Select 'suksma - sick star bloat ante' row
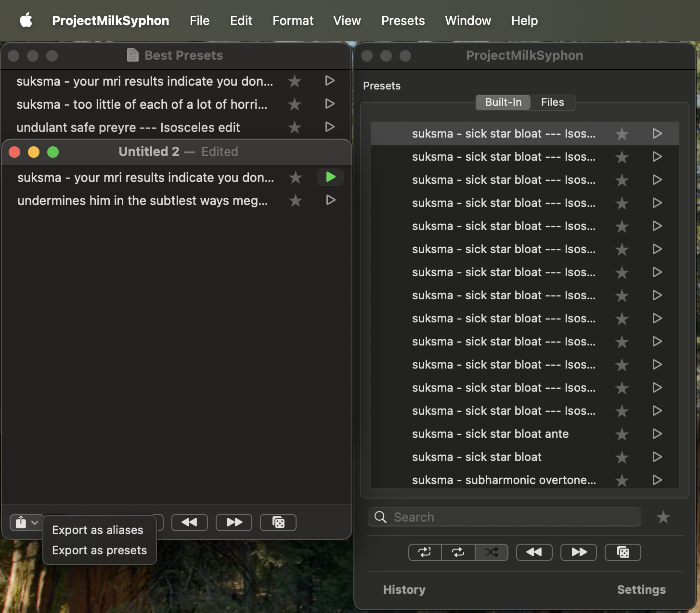The width and height of the screenshot is (700, 613). [525, 434]
